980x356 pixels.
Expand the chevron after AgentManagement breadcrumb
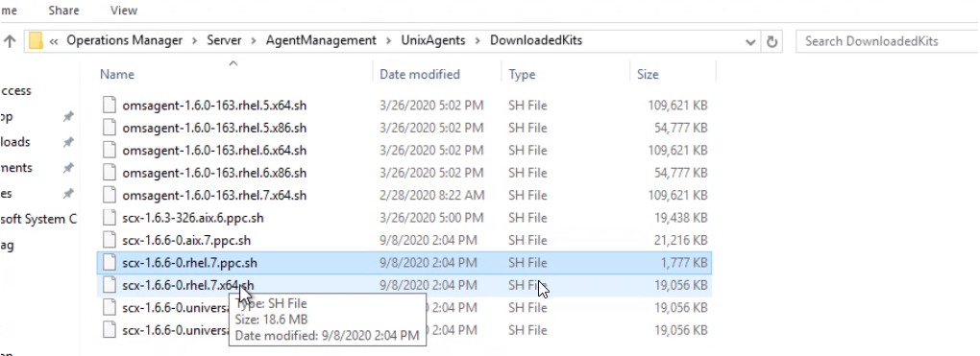coord(389,41)
